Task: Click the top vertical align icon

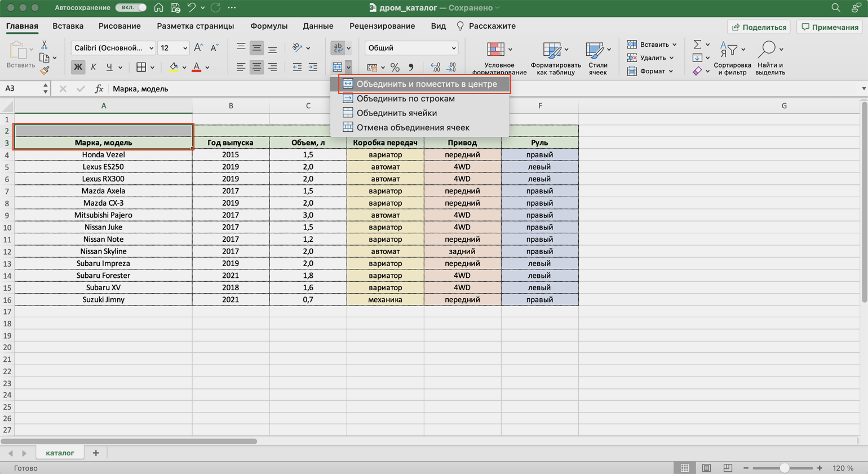Action: click(241, 48)
